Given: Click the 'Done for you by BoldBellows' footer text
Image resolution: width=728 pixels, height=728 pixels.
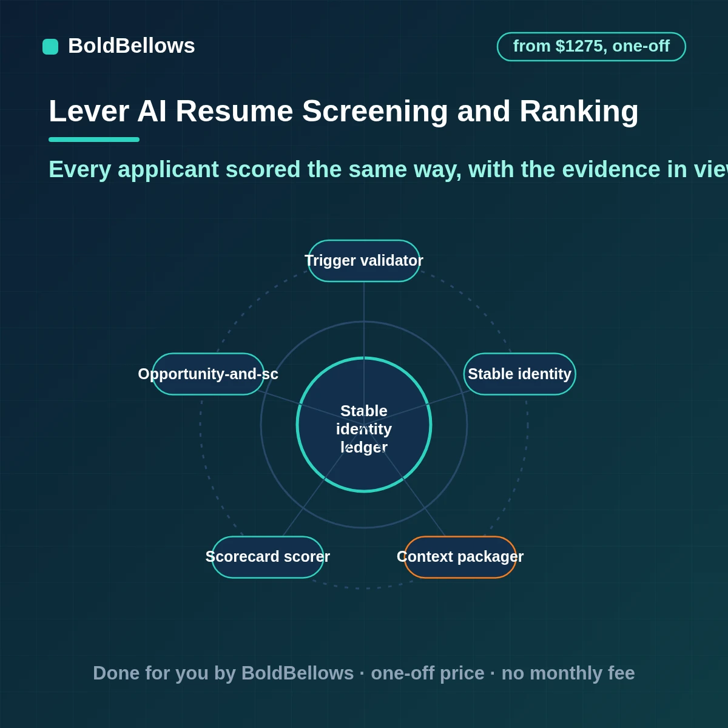Looking at the screenshot, I should pos(364,673).
